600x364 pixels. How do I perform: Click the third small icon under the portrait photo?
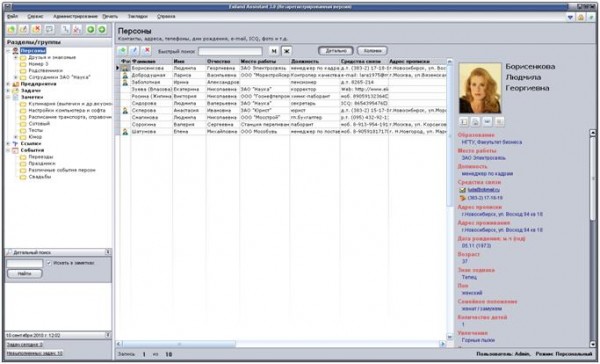tap(487, 122)
